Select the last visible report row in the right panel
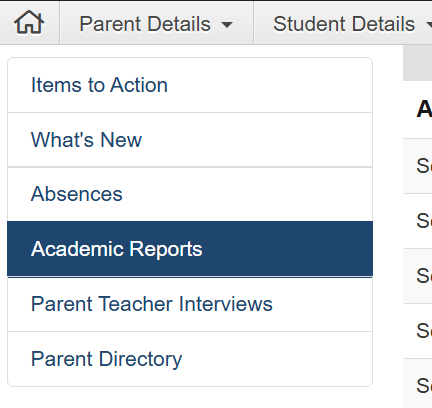The height and width of the screenshot is (408, 432). (418, 383)
